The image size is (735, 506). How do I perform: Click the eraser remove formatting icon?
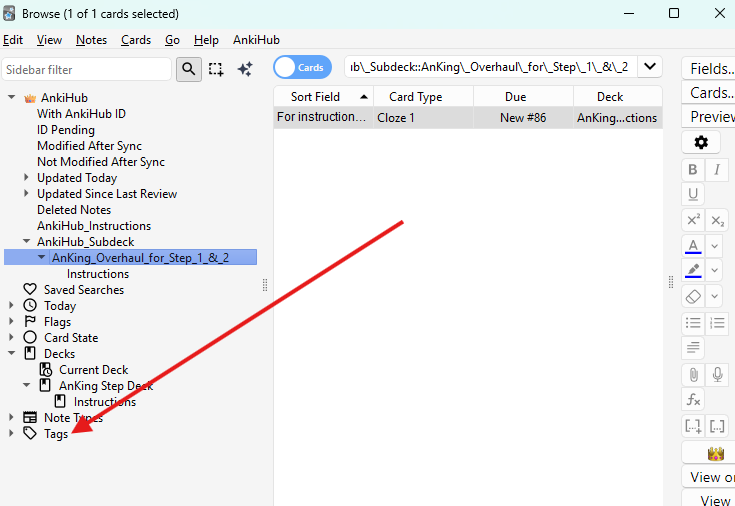click(x=693, y=297)
